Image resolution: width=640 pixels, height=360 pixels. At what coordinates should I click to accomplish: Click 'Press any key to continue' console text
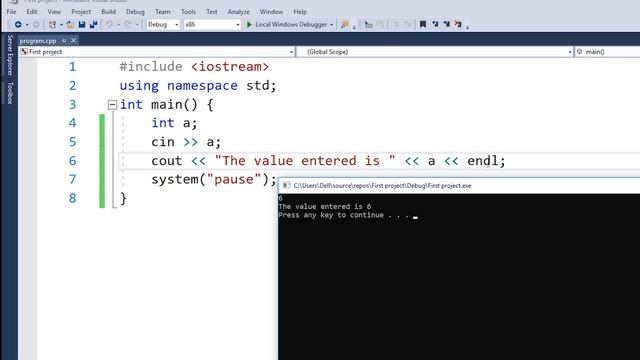331,215
